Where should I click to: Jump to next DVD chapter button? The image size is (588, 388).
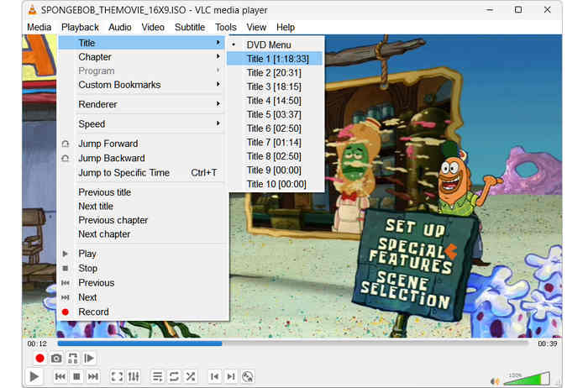pos(231,376)
